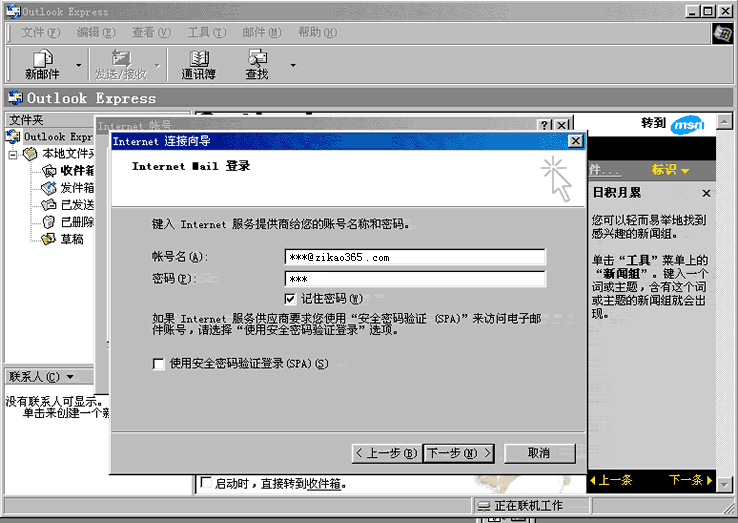This screenshot has height=523, width=738.
Task: Click the scrollbar down arrow
Action: [724, 483]
